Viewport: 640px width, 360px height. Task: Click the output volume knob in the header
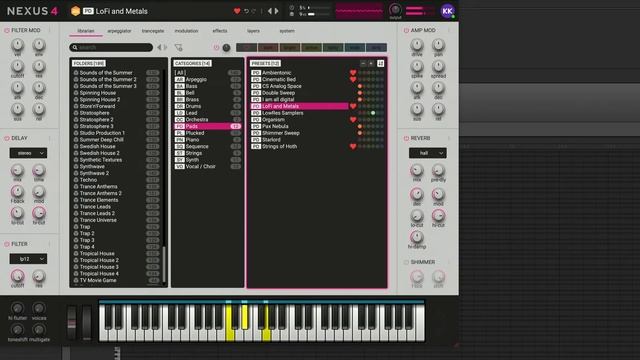coord(395,9)
